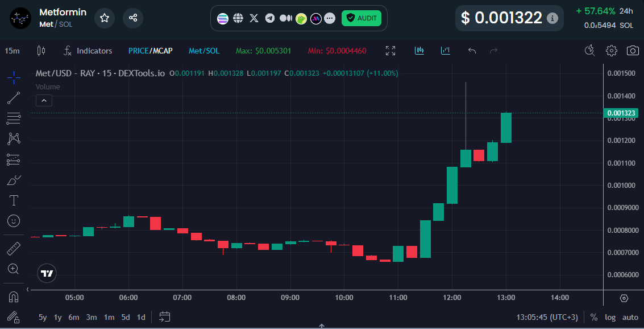
Task: Click the Metformin token logo
Action: 20,18
